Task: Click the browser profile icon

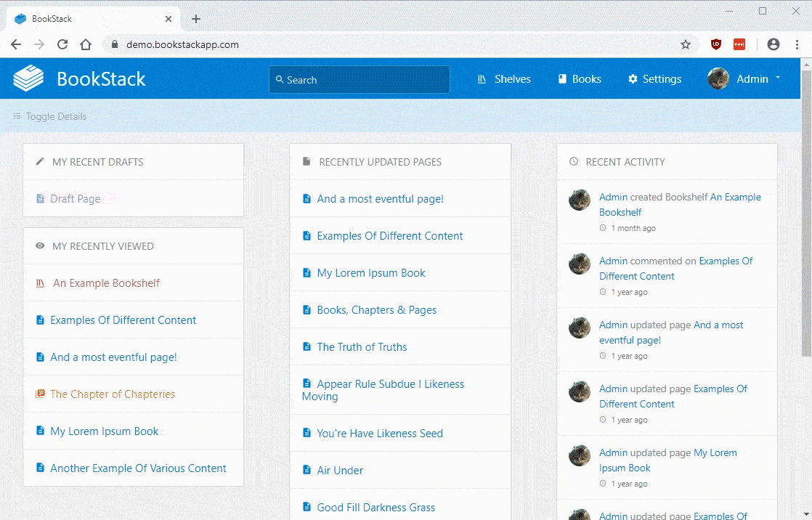Action: pyautogui.click(x=774, y=44)
